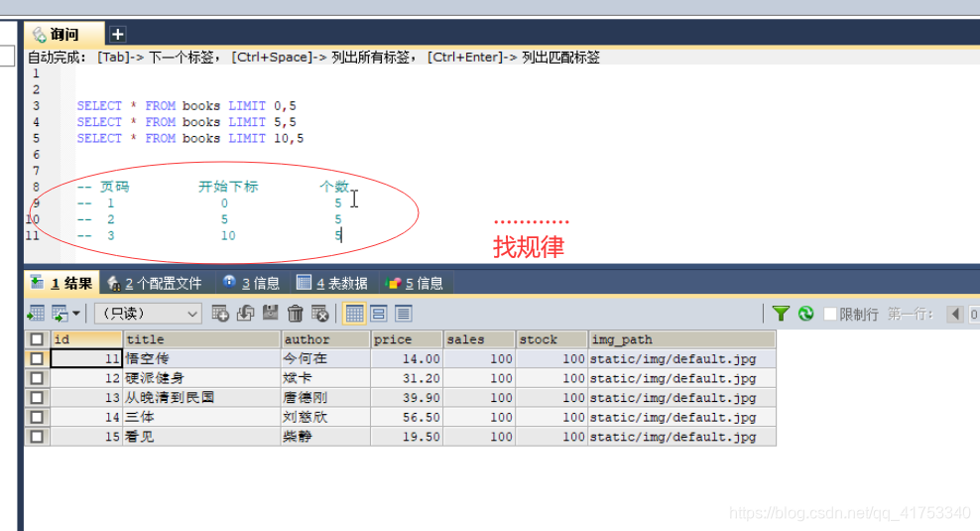The image size is (980, 531).
Task: Click the green refresh icon
Action: 805,314
